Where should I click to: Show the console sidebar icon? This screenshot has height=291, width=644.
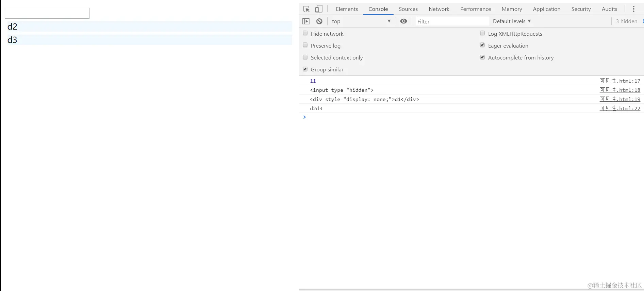(x=306, y=21)
